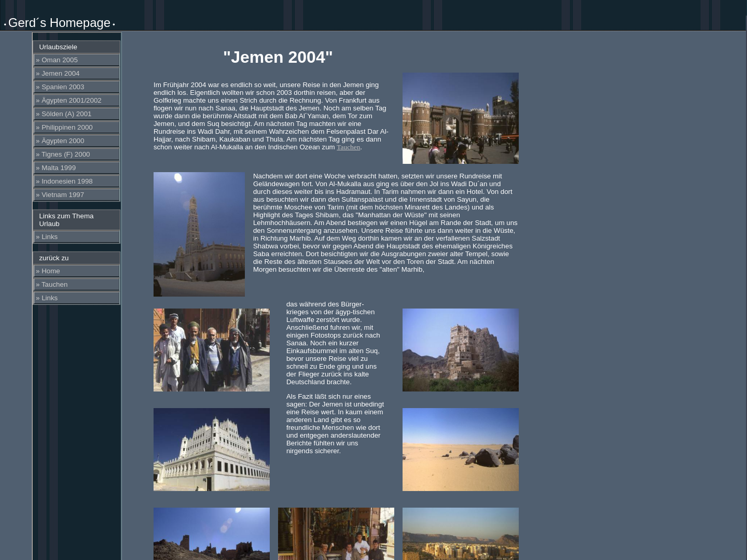The image size is (747, 560).
Task: Enlarge the Shibam skyline sunset photo
Action: coord(461,534)
